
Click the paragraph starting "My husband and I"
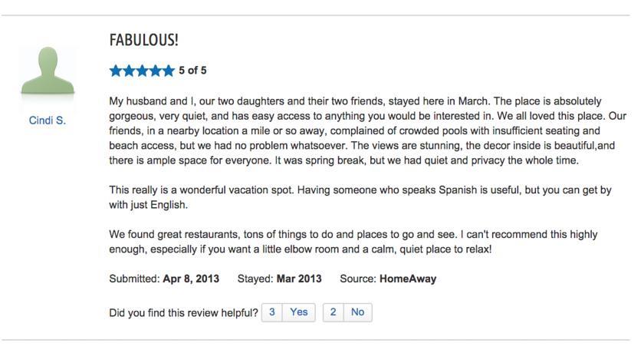(x=367, y=131)
